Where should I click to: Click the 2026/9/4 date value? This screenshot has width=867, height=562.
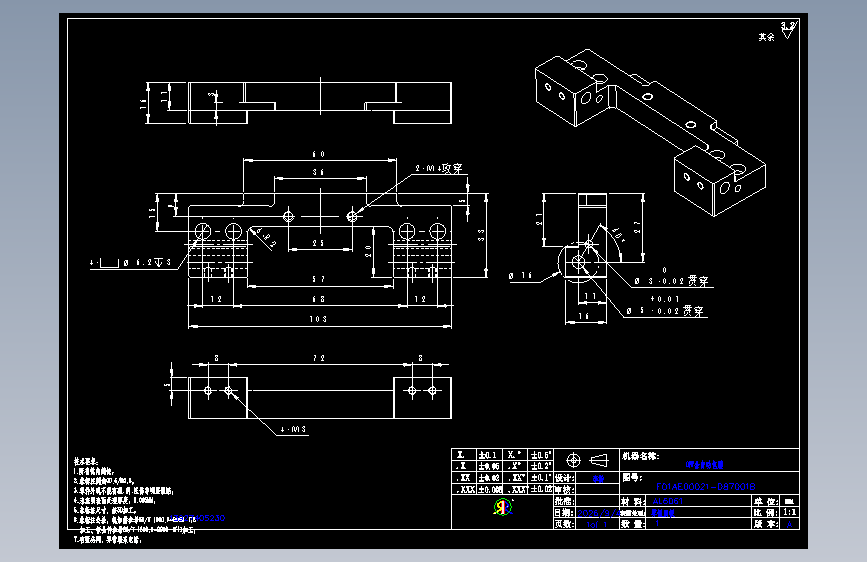598,513
